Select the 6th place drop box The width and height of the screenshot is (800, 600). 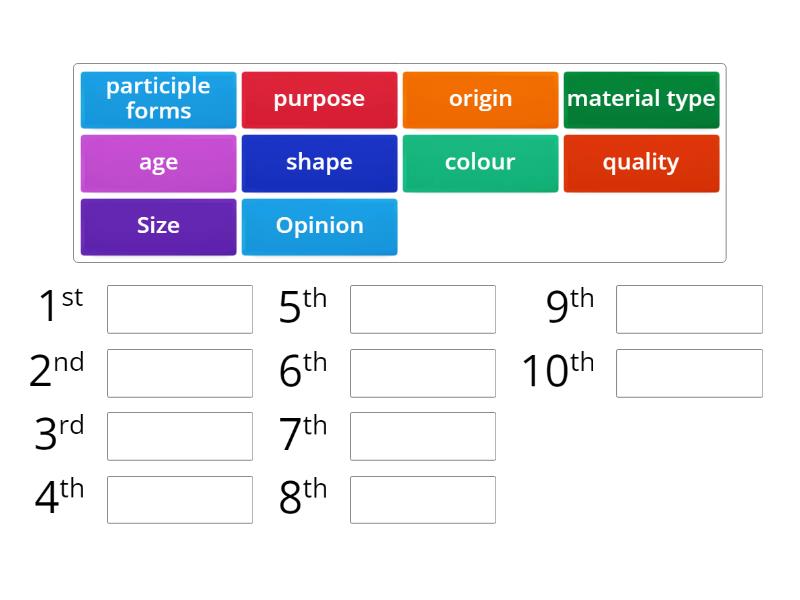pyautogui.click(x=422, y=372)
